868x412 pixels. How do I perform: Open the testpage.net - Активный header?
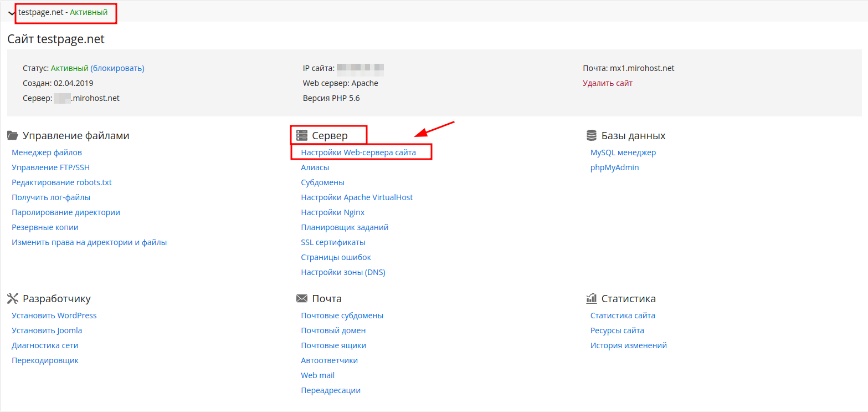63,12
